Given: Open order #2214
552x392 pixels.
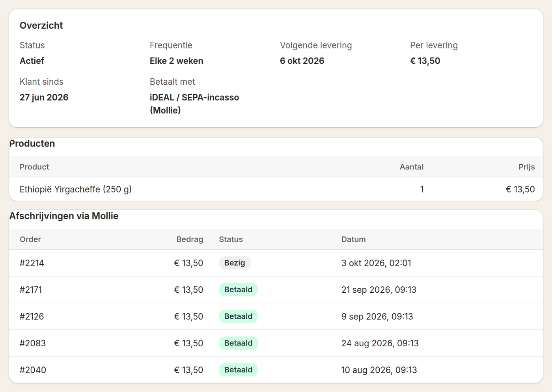Looking at the screenshot, I should click(x=32, y=263).
